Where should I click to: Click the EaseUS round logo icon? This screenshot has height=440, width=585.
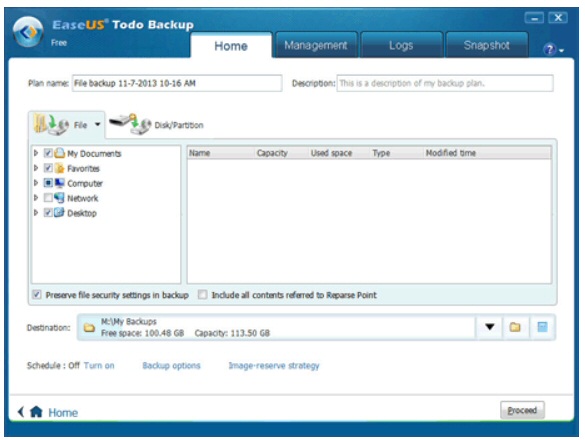click(28, 32)
